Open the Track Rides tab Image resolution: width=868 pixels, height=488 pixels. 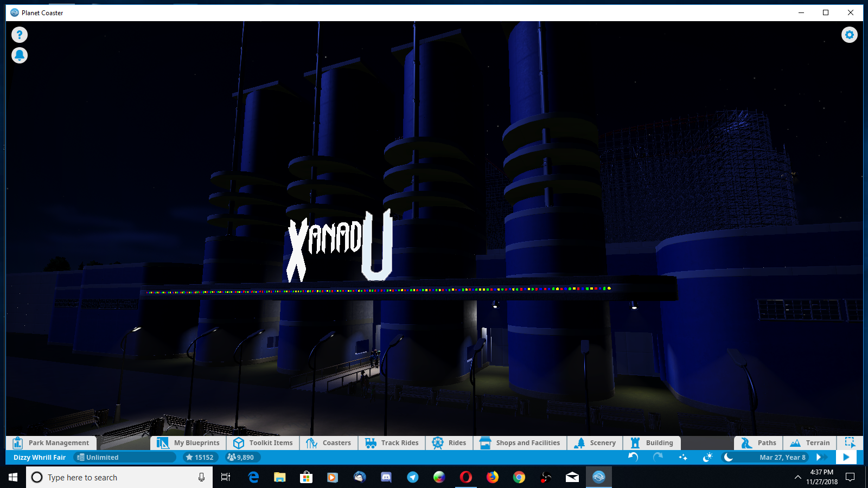coord(392,443)
